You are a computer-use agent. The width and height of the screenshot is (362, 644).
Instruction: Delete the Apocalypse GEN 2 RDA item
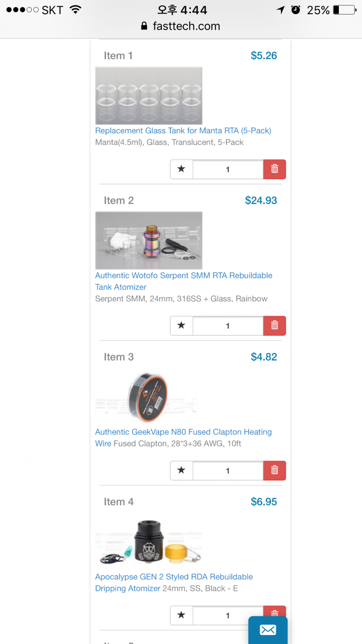coord(274,611)
